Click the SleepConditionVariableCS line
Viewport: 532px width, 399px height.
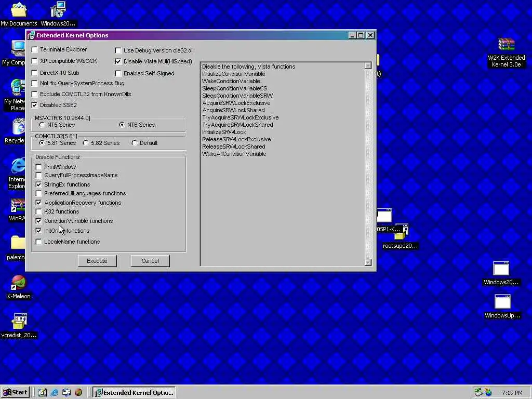click(235, 88)
